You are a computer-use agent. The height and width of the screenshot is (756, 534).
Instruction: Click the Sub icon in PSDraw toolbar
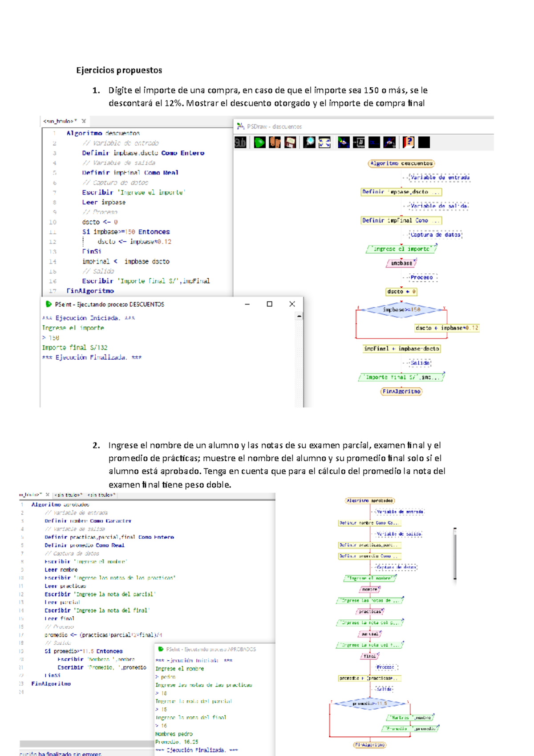point(240,142)
